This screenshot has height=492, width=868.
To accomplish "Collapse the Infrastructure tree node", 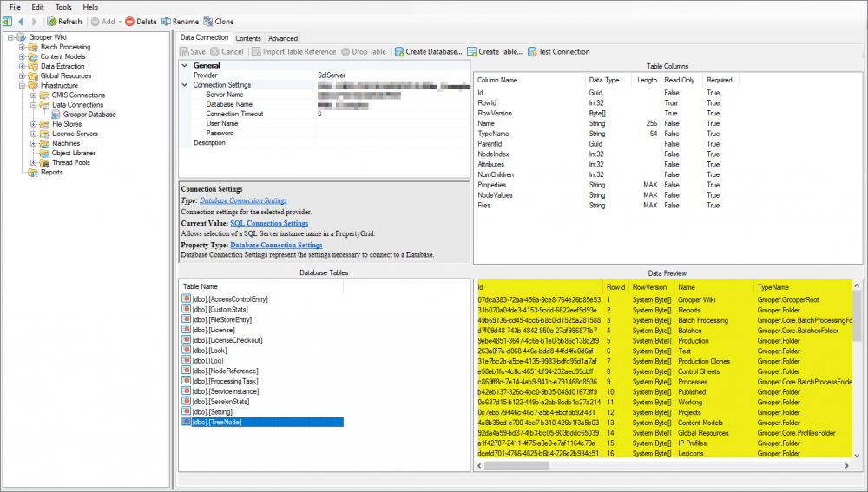I will coord(23,86).
